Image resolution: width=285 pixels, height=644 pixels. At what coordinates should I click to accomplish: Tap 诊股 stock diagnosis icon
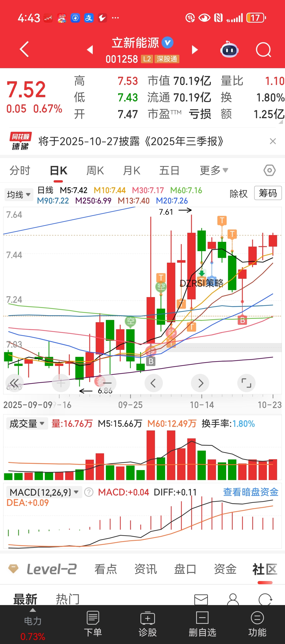coord(148,624)
